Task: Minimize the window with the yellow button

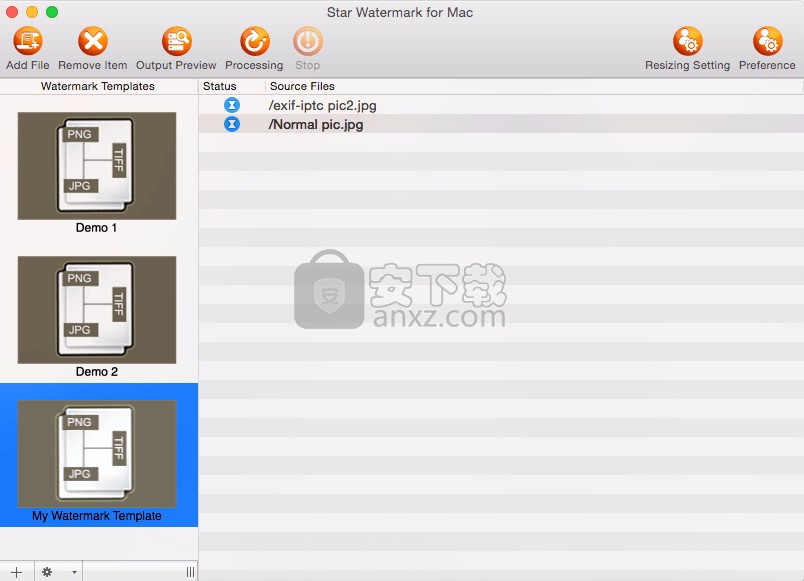Action: point(32,12)
